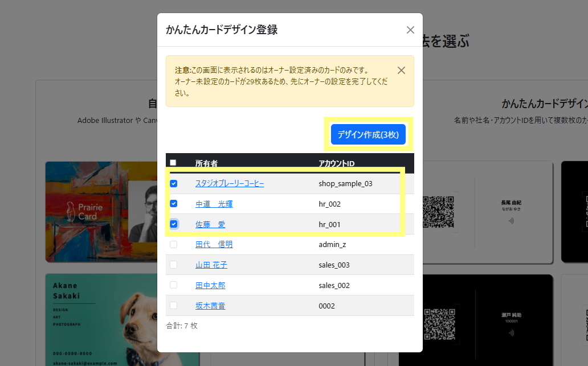Screen dimensions: 588x366
Task: Uncheck the 中道 光輝 row checkbox
Action: click(173, 204)
